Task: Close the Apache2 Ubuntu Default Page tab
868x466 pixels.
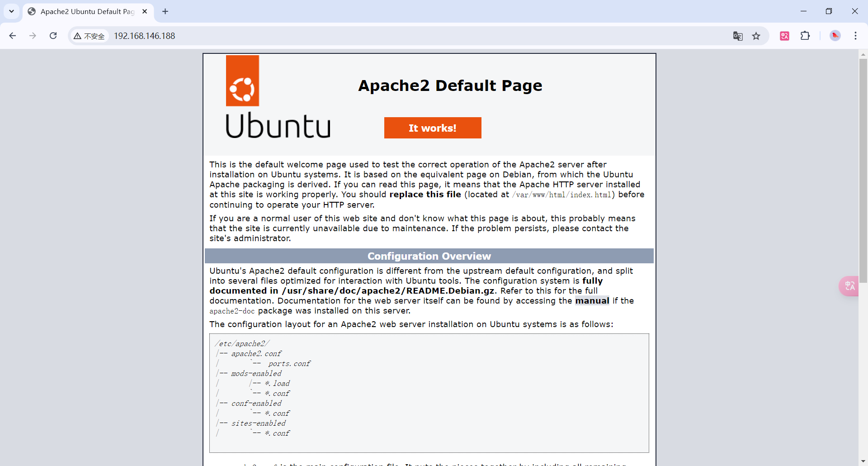Action: point(145,11)
